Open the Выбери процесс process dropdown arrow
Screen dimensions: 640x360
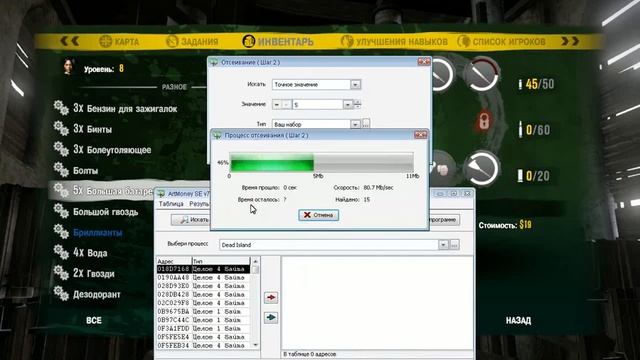tap(443, 244)
